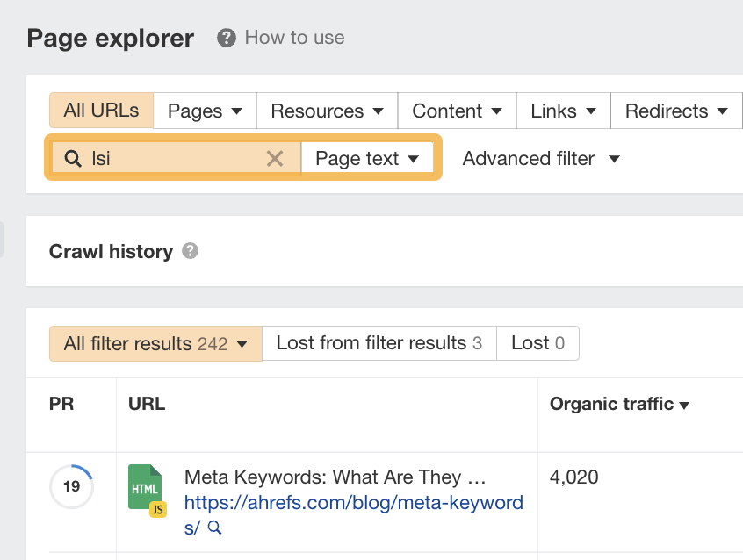The height and width of the screenshot is (560, 743).
Task: Open the meta-keywords blog URL link
Action: coord(353,502)
